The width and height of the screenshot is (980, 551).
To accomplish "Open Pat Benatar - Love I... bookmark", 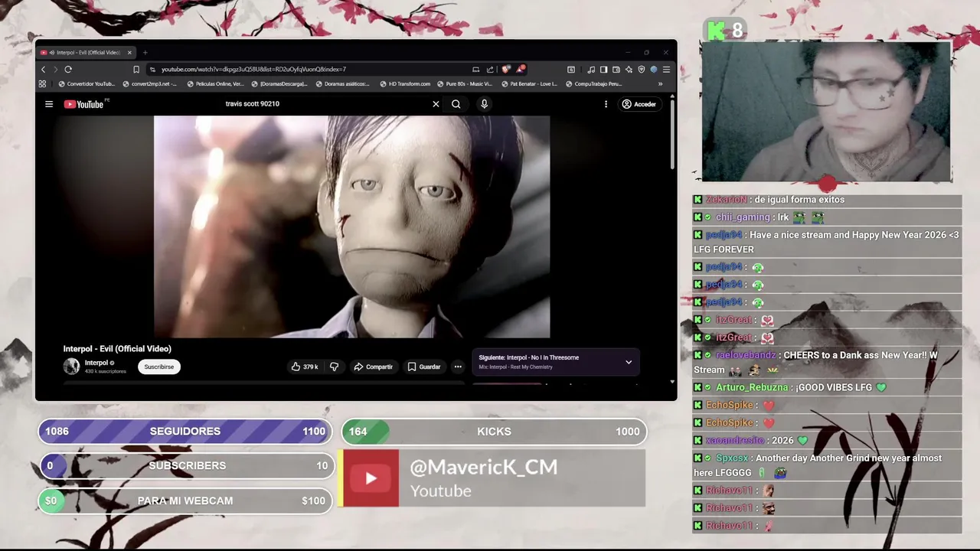I will click(529, 84).
